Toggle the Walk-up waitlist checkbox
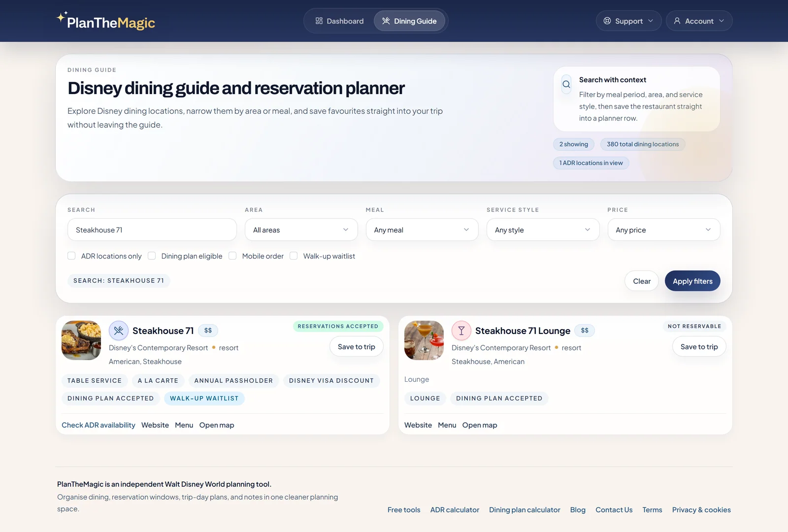The width and height of the screenshot is (788, 532). coord(294,256)
